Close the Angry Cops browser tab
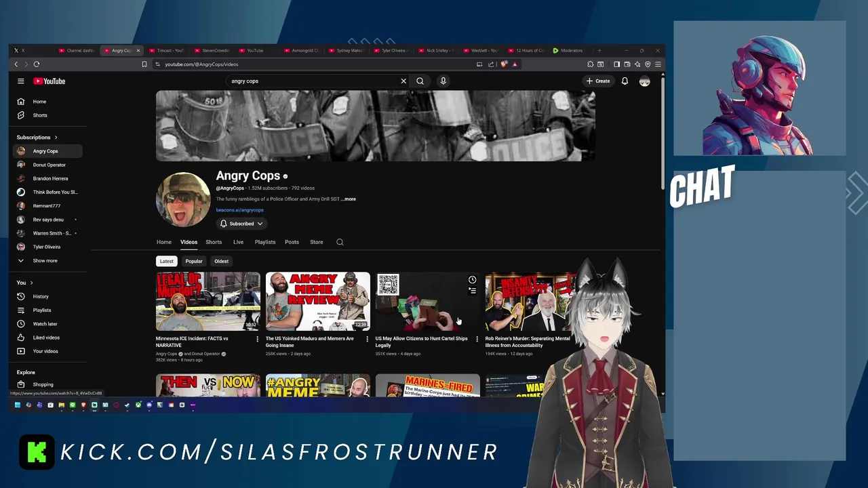Image resolution: width=868 pixels, height=488 pixels. click(138, 50)
